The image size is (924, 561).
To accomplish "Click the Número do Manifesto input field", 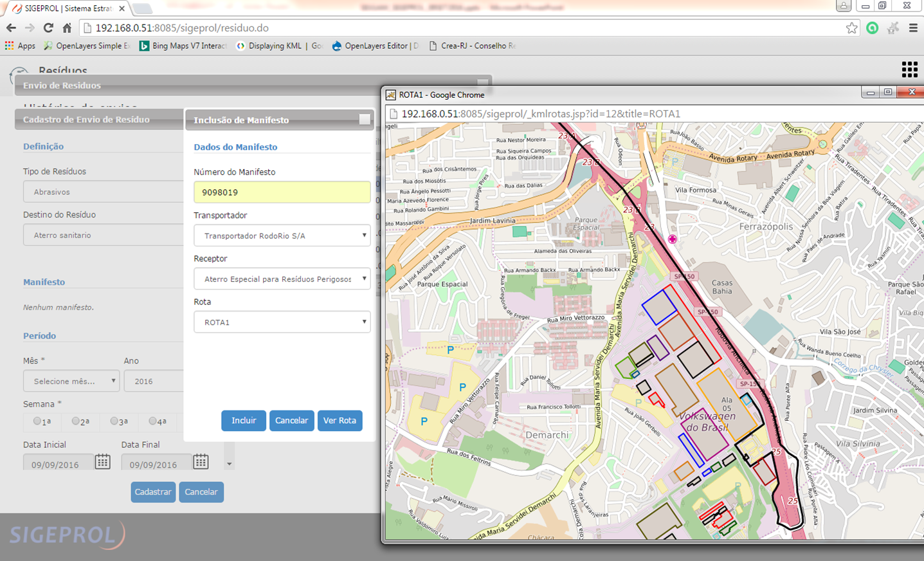I will click(282, 192).
